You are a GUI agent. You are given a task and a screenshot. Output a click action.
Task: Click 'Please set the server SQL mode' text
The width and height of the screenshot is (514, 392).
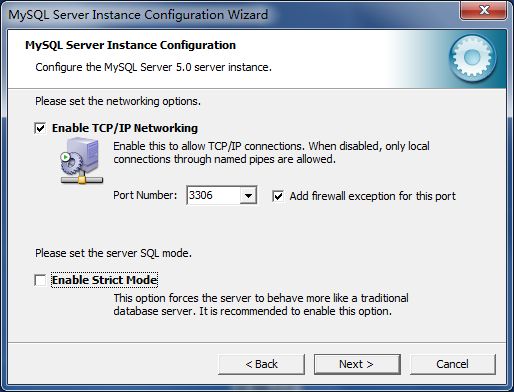click(x=113, y=253)
